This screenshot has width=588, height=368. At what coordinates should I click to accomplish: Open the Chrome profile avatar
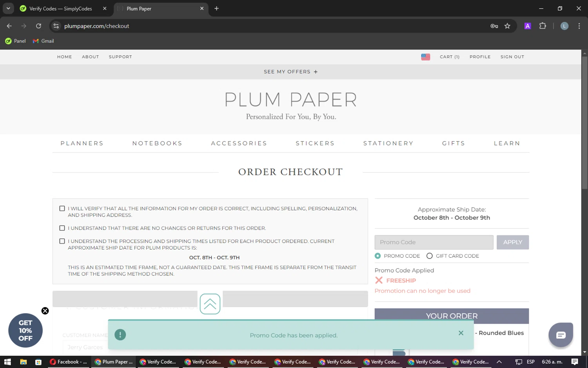pyautogui.click(x=564, y=26)
